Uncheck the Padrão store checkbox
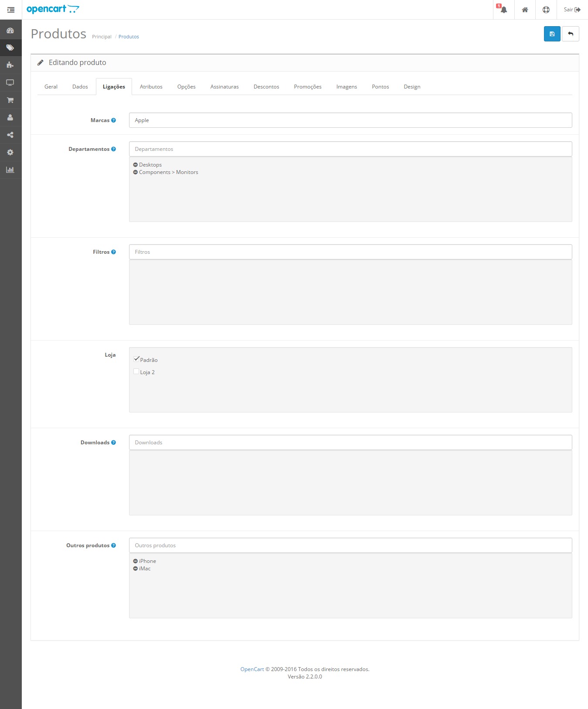The width and height of the screenshot is (588, 709). pos(136,359)
